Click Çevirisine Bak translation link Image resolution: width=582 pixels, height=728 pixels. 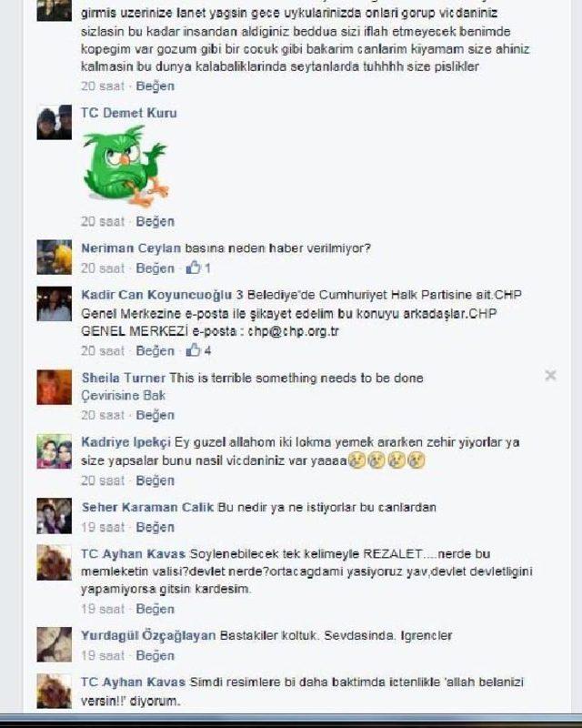(123, 396)
